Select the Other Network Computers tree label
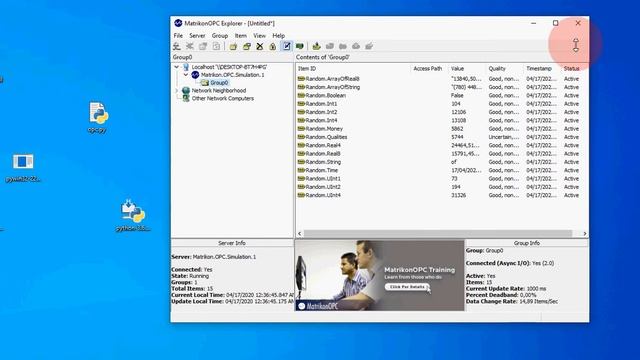Screen dimensions: 640x360 222,98
